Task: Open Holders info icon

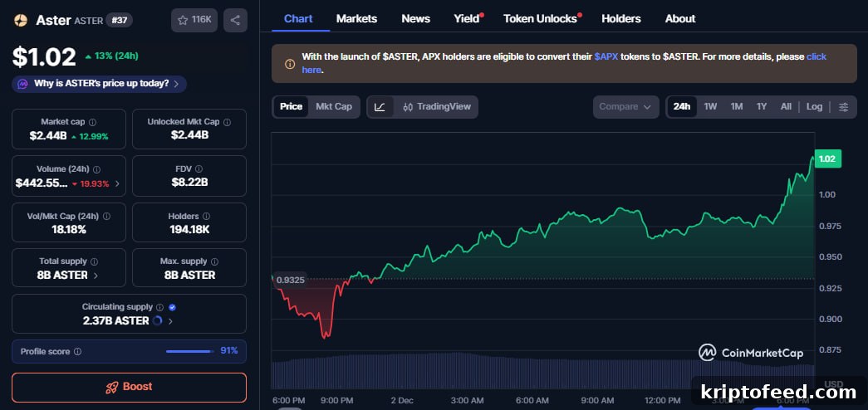Action: pyautogui.click(x=206, y=217)
